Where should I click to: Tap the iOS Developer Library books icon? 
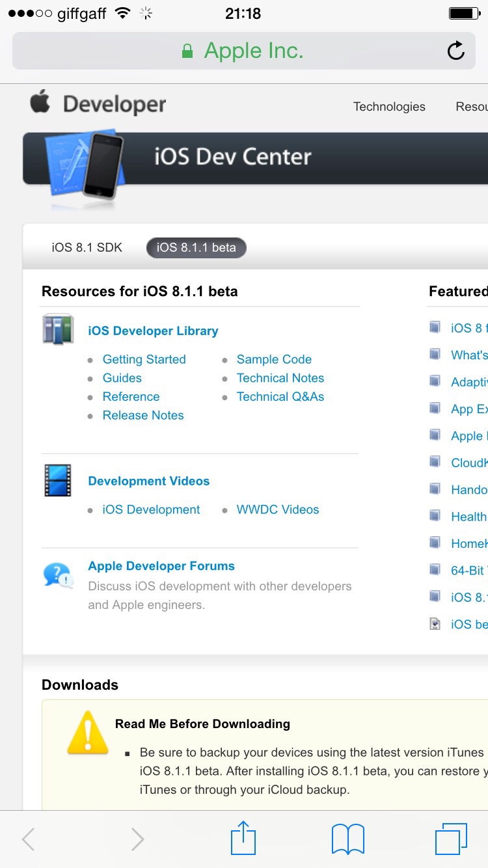(x=58, y=329)
